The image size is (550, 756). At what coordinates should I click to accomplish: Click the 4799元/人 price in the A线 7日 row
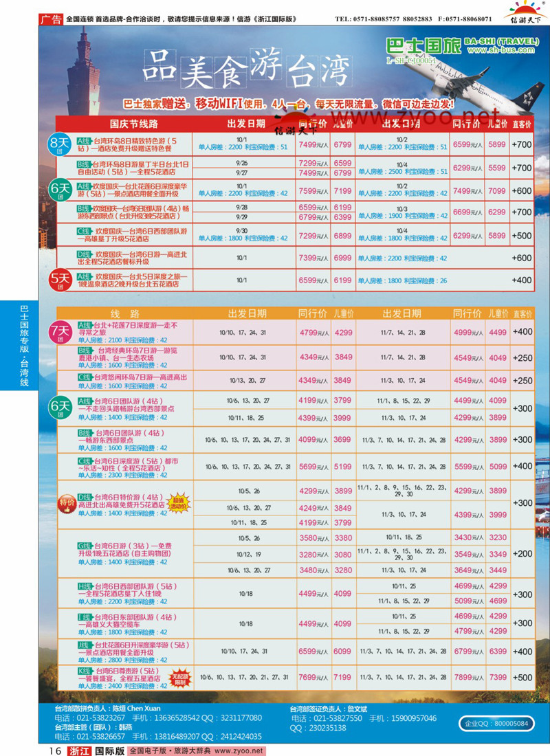pyautogui.click(x=314, y=333)
